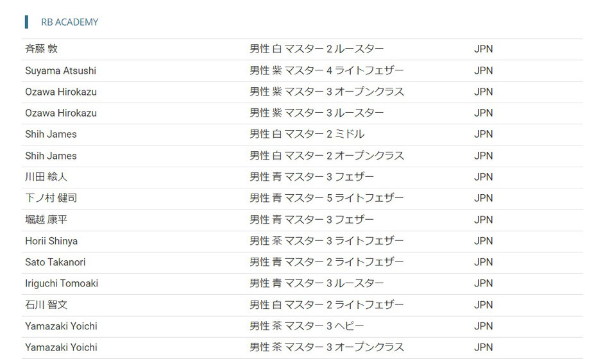This screenshot has width=603, height=364.
Task: Select Yamazaki Yoichi in the オープンクラス row
Action: [x=61, y=347]
